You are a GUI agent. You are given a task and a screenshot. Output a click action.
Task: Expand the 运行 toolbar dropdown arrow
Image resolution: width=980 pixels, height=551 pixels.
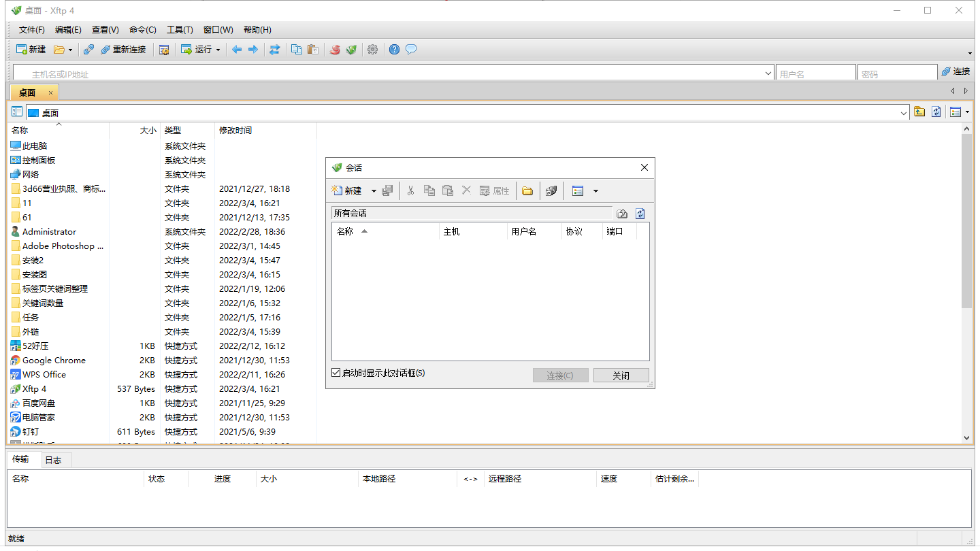tap(218, 50)
